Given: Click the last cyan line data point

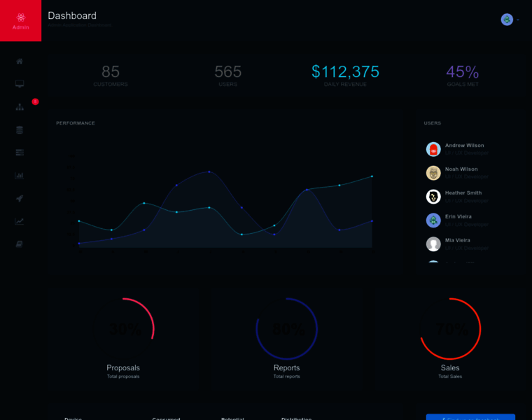Looking at the screenshot, I should coord(372,176).
